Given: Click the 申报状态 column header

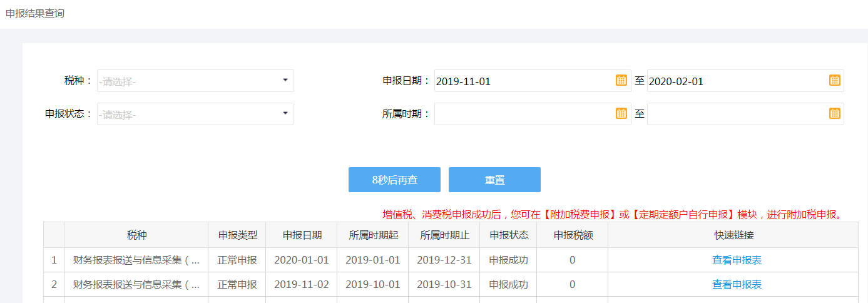Looking at the screenshot, I should click(509, 235).
